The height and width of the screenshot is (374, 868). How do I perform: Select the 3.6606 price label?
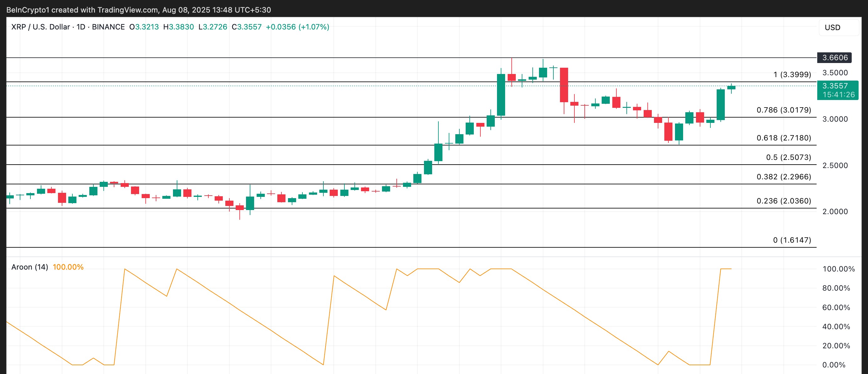pos(835,58)
